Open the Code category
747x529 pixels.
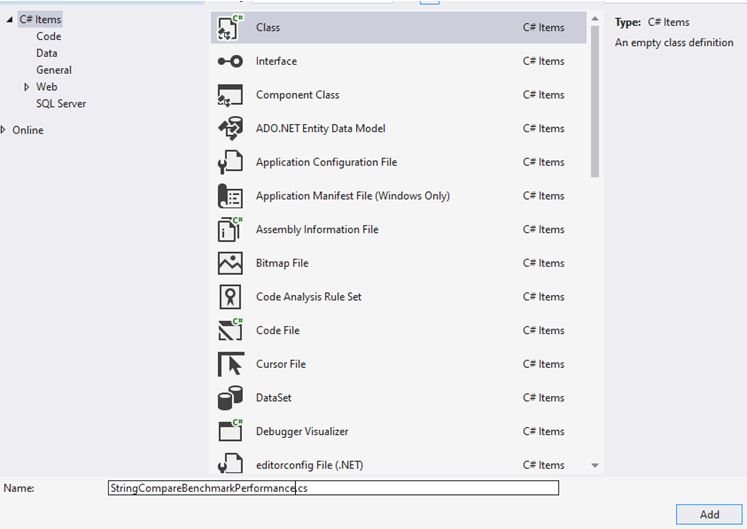click(x=49, y=36)
